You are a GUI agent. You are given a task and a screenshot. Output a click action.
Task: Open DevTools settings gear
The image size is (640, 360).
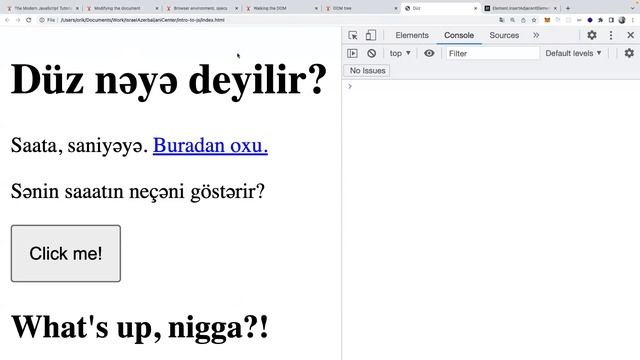pyautogui.click(x=592, y=35)
